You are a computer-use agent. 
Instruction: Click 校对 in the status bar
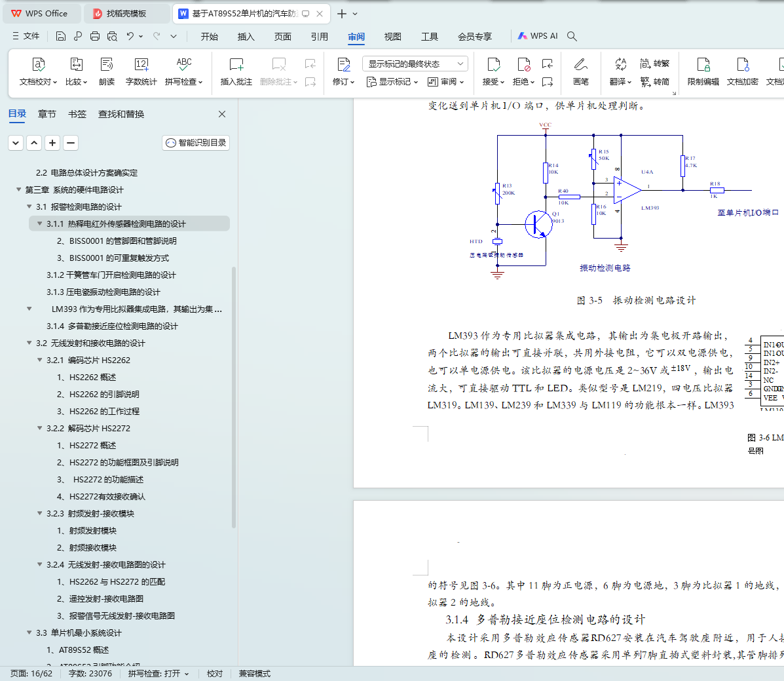click(215, 674)
